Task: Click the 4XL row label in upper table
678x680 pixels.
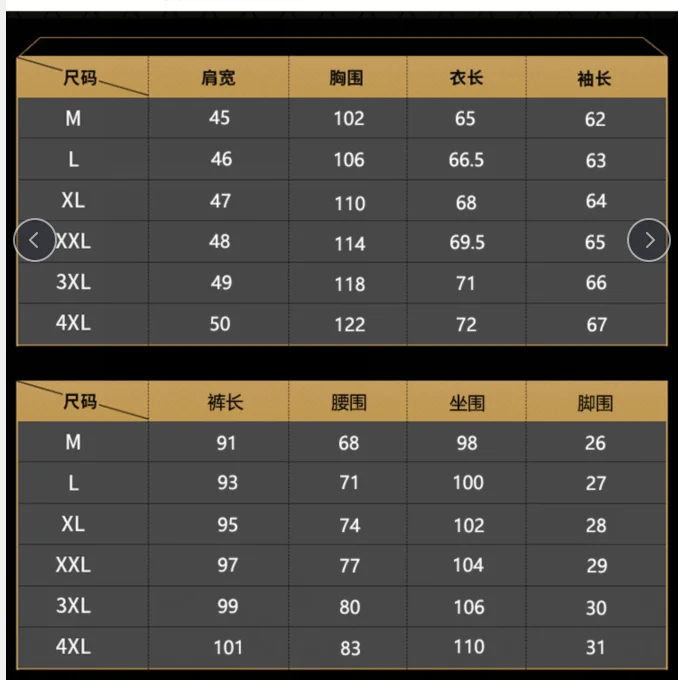Action: click(x=73, y=323)
